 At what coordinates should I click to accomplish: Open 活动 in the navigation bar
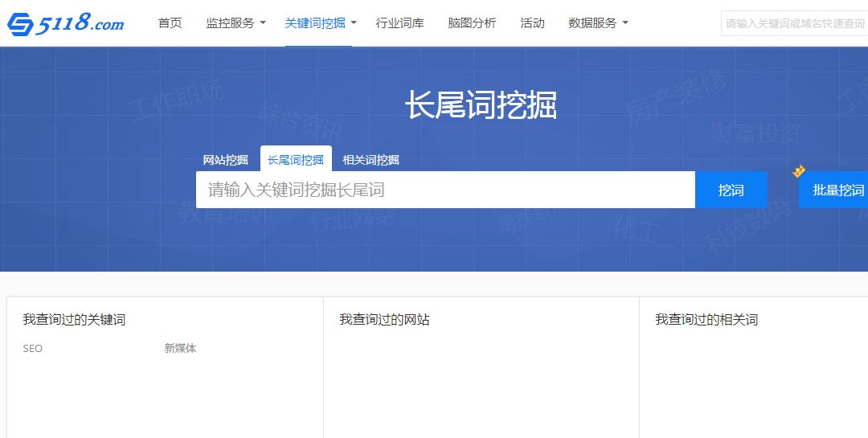click(x=533, y=23)
